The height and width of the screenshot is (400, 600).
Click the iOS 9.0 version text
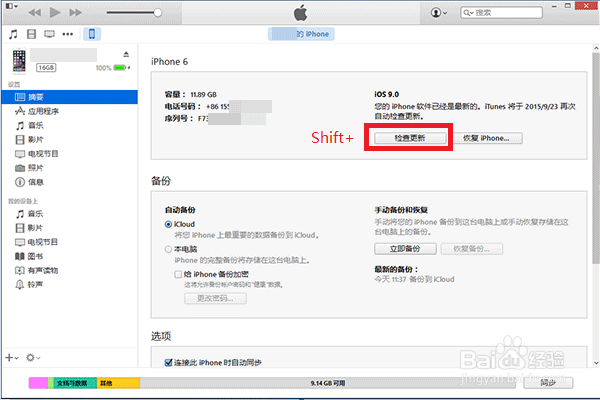(x=386, y=94)
